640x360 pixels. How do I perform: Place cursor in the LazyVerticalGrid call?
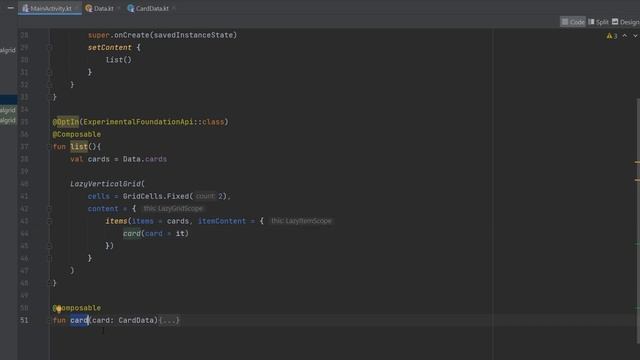106,184
